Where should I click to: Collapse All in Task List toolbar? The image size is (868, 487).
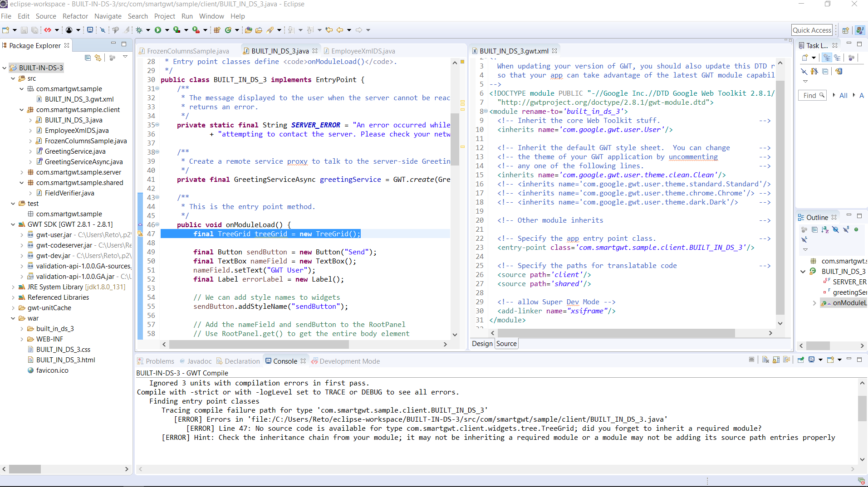point(825,71)
